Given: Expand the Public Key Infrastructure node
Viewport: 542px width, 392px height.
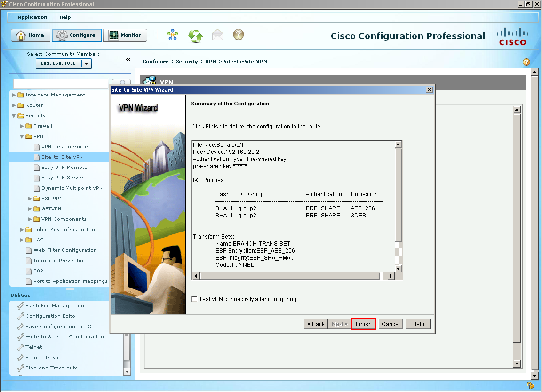Looking at the screenshot, I should tap(22, 230).
